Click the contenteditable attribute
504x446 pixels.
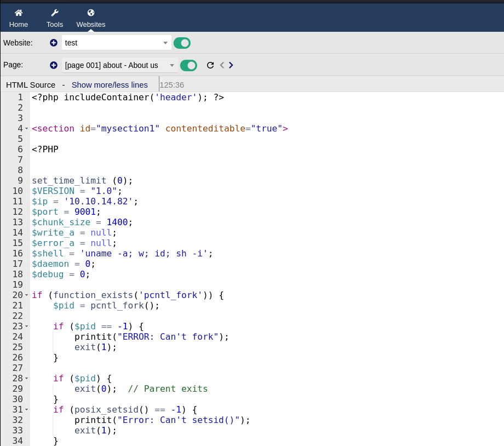tap(205, 128)
